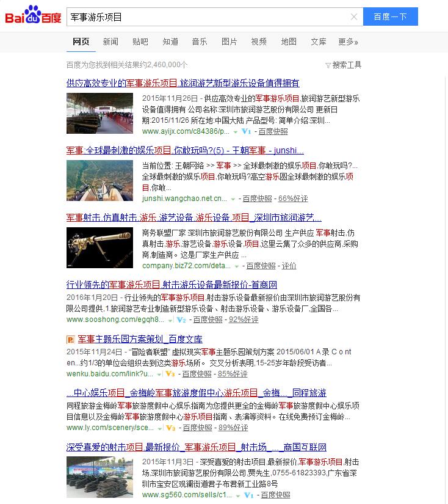Click the 66%好评 rating link

(293, 199)
